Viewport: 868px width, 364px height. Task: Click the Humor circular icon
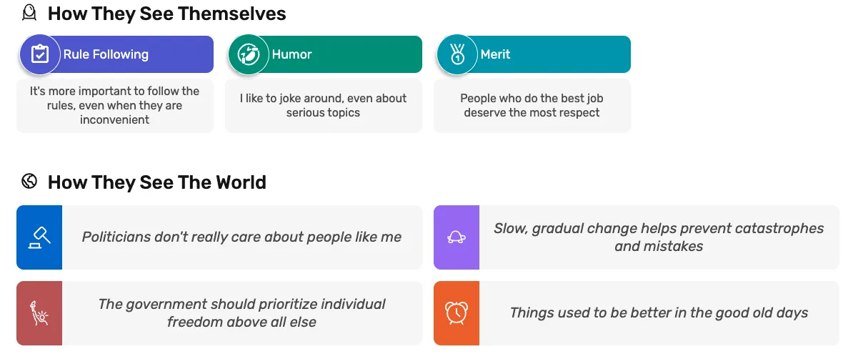point(248,54)
